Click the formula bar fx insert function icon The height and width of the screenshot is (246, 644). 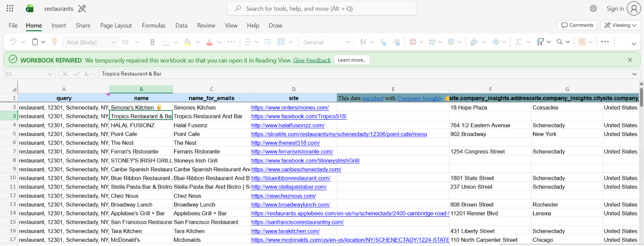coord(87,74)
